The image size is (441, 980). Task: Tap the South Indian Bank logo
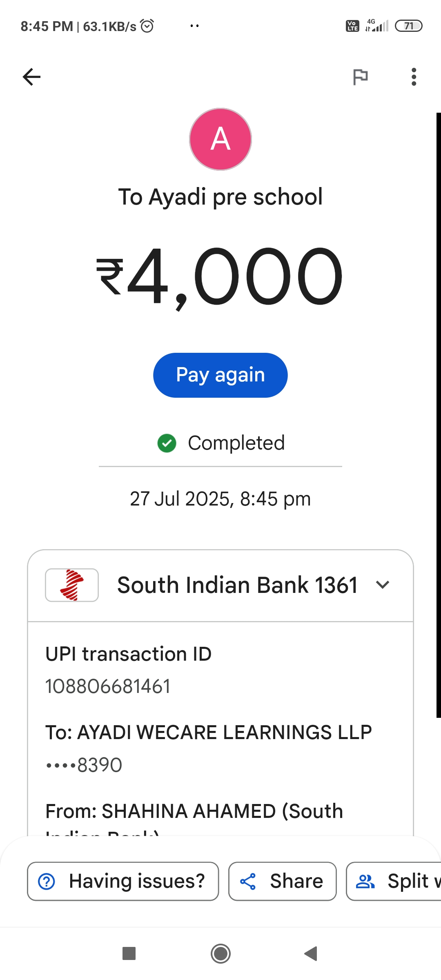(72, 585)
